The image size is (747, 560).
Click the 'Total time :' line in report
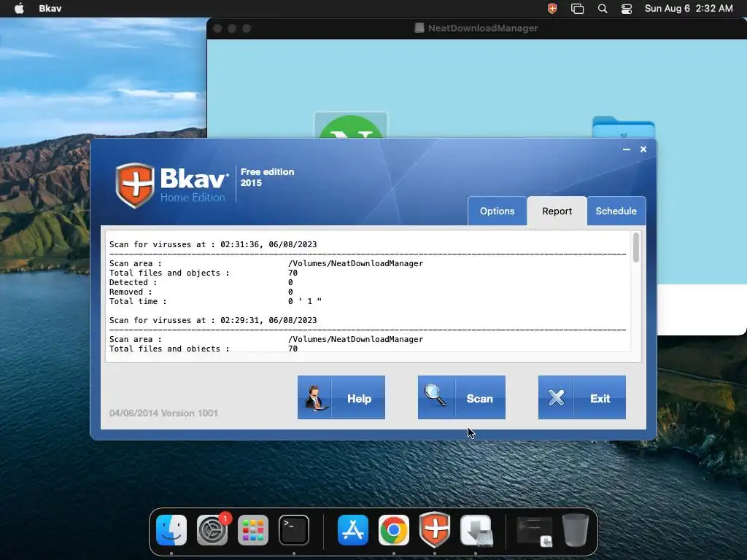[x=215, y=301]
